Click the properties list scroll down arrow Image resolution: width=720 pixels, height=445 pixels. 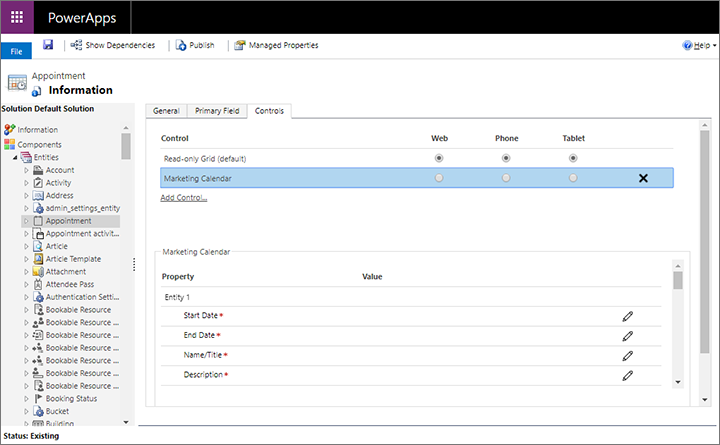678,382
